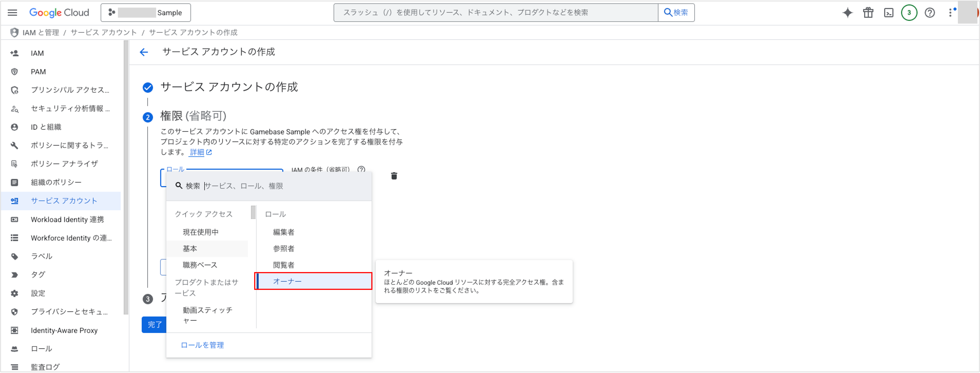Screen dimensions: 980x373
Task: Open プリンシパル アクセス sidebar item
Action: tap(61, 90)
